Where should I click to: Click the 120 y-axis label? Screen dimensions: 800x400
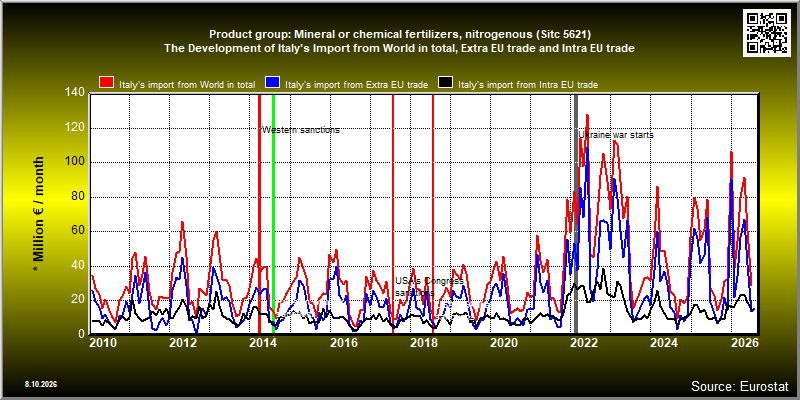click(x=76, y=128)
